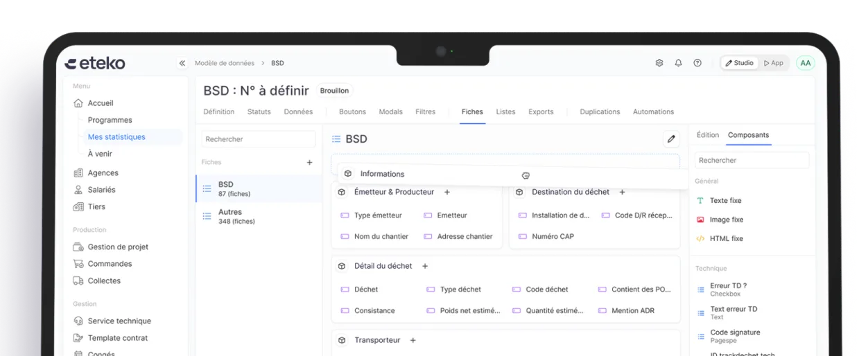The height and width of the screenshot is (356, 868).
Task: Focus the Rechercher field in the Fiches list
Action: [259, 139]
